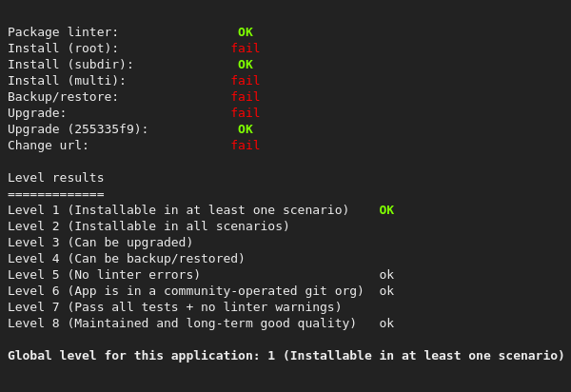This screenshot has width=571, height=392.
Task: Click the fail result beside Install (multi)
Action: click(x=246, y=81)
